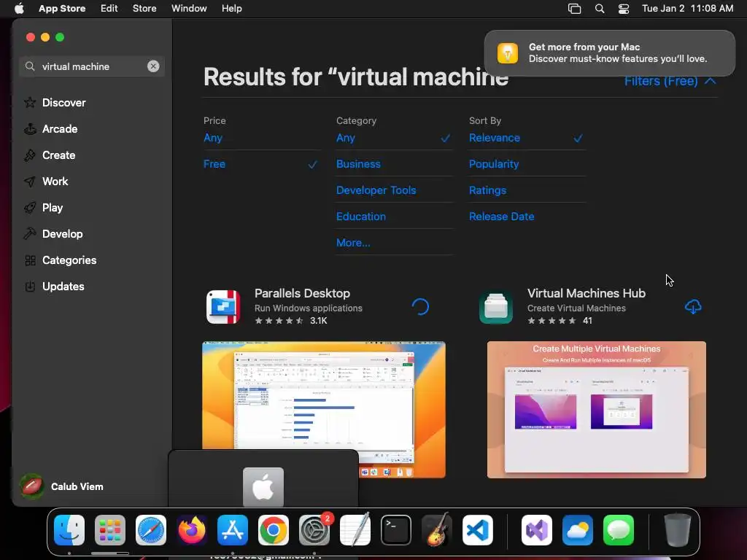
Task: Sort results by Ratings
Action: coord(487,190)
